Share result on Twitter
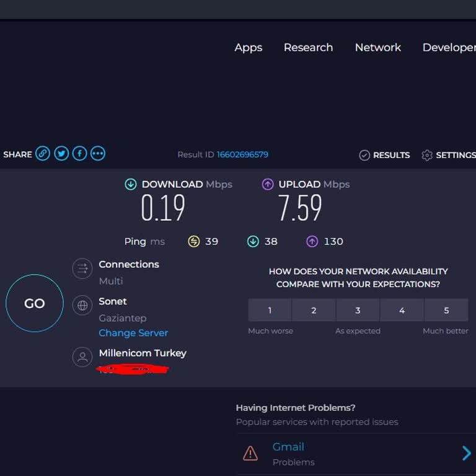Viewport: 476px width, 476px height. click(61, 154)
